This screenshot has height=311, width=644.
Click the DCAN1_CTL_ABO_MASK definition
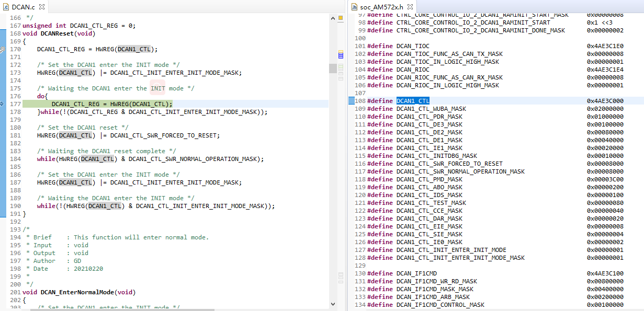click(x=430, y=187)
